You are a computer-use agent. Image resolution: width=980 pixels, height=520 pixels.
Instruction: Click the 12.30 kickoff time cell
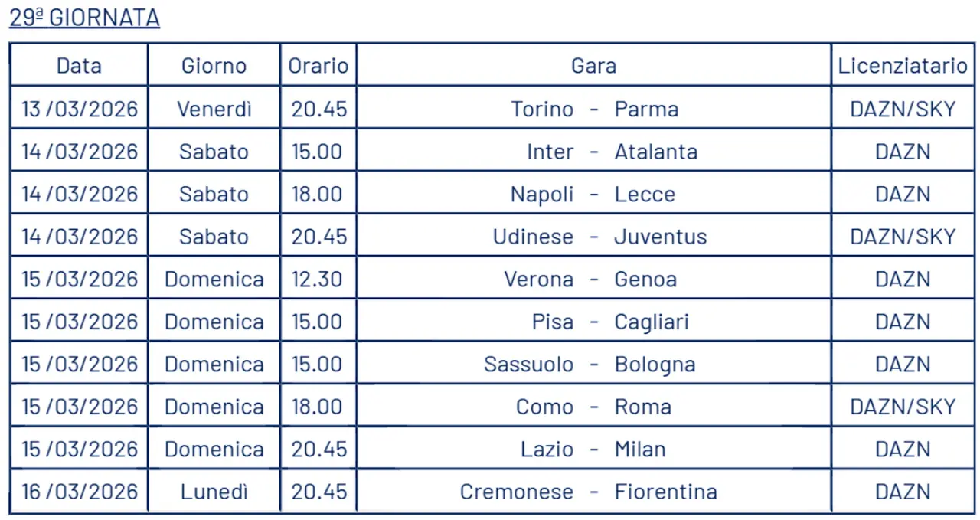pos(318,280)
